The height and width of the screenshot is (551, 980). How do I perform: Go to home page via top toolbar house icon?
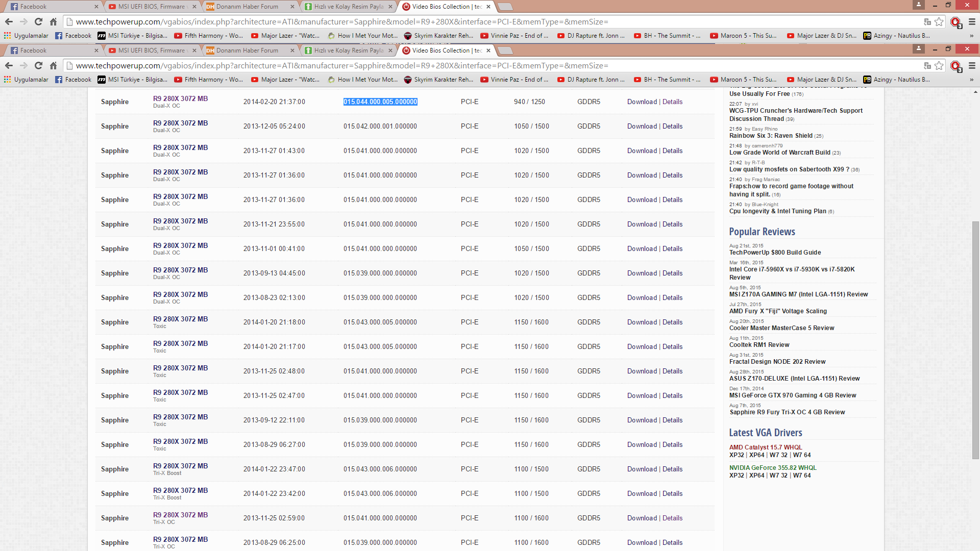(53, 22)
